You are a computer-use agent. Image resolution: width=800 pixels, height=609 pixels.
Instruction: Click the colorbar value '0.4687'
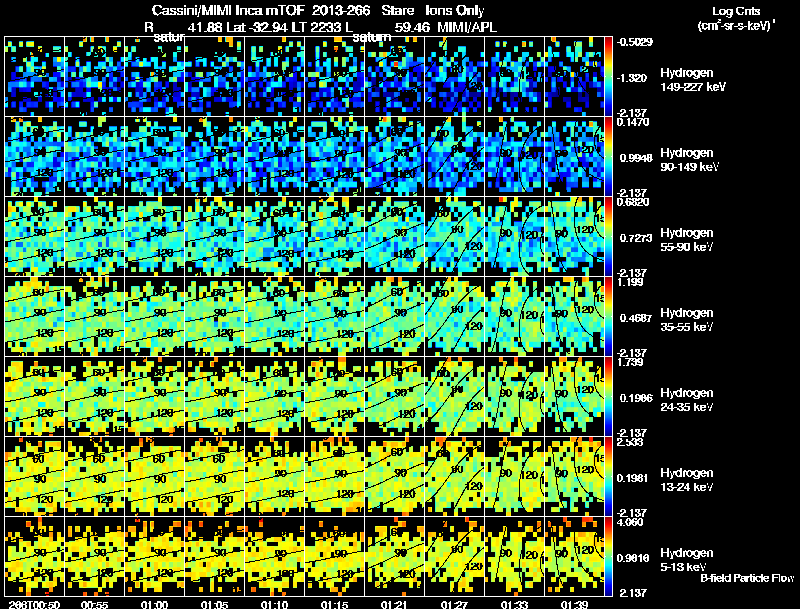[x=636, y=318]
